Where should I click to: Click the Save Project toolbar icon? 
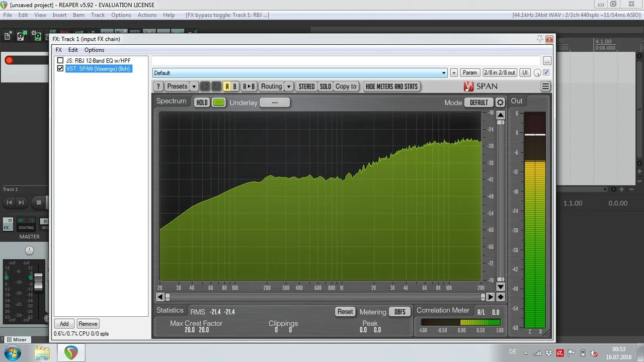click(36, 36)
